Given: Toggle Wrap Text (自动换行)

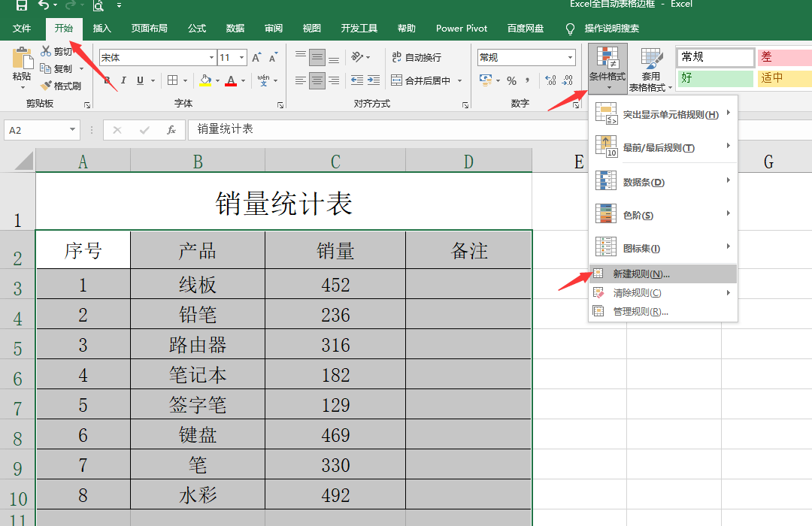Looking at the screenshot, I should (417, 57).
